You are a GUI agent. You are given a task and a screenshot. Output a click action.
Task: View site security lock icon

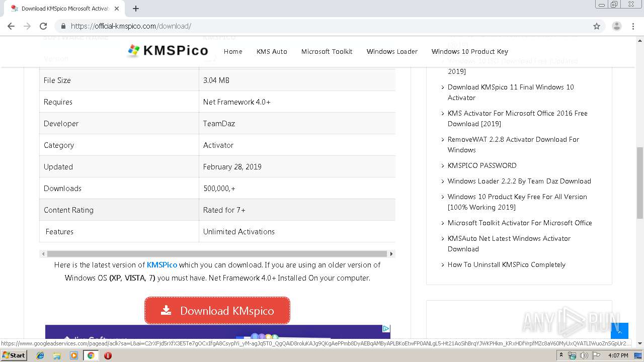tap(63, 26)
